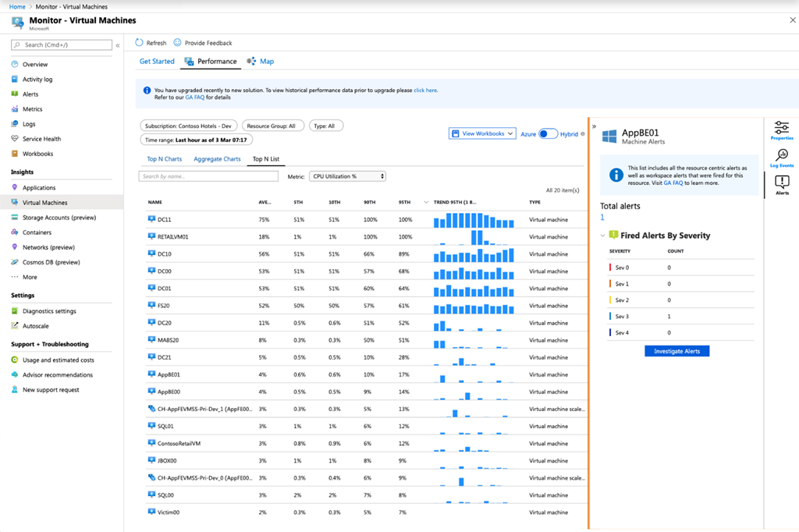The image size is (799, 532).
Task: Collapse the Fired Alerts By Severity section
Action: 602,235
